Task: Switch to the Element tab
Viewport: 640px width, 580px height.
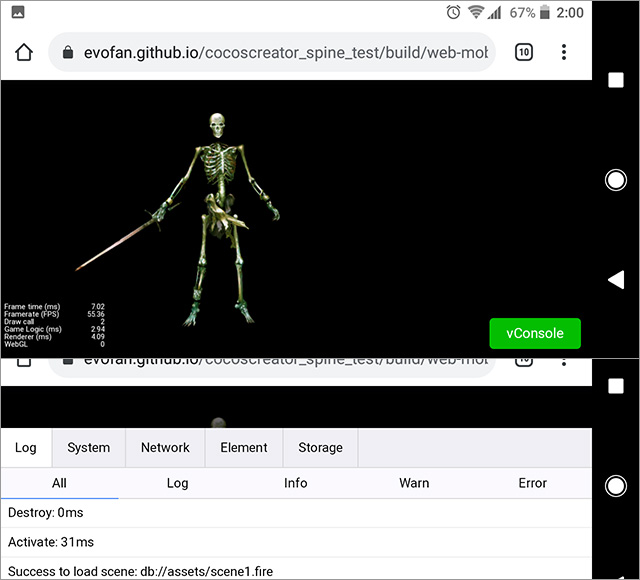Action: coord(244,447)
